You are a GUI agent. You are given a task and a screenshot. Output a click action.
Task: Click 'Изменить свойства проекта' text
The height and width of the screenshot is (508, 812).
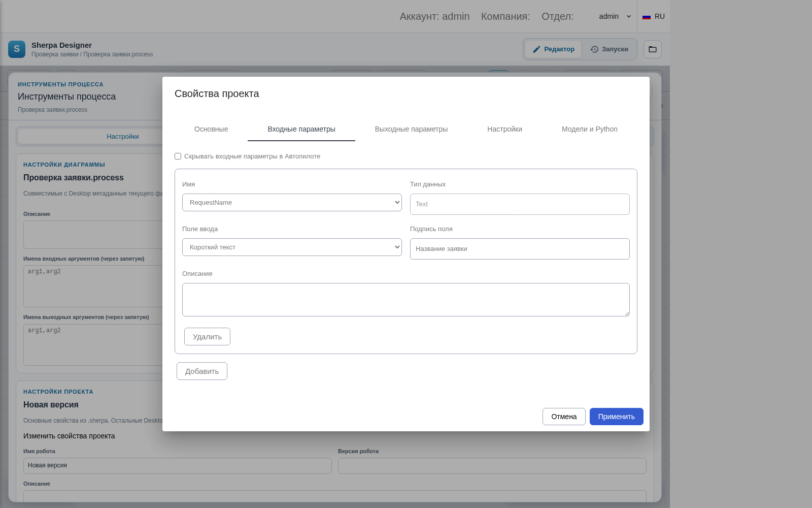coord(69,436)
